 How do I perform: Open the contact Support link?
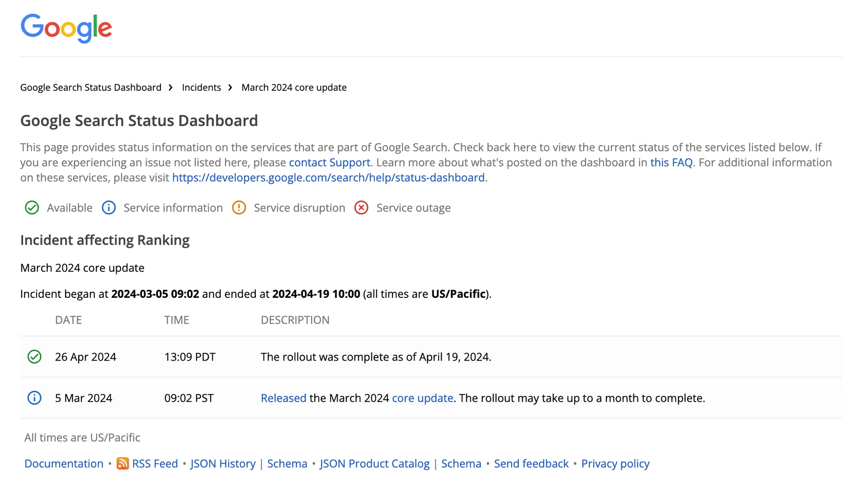tap(329, 162)
